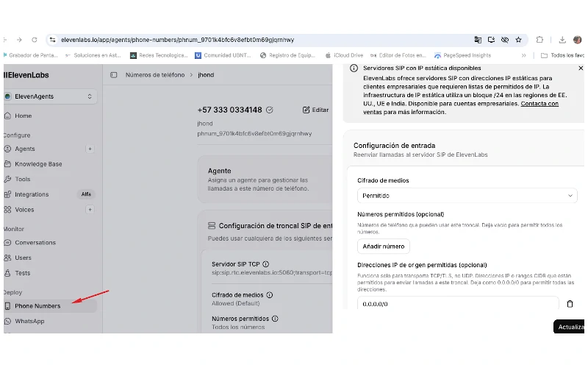Image resolution: width=588 pixels, height=368 pixels.
Task: Open Redes Tecnologica... bookmark
Action: (x=159, y=56)
